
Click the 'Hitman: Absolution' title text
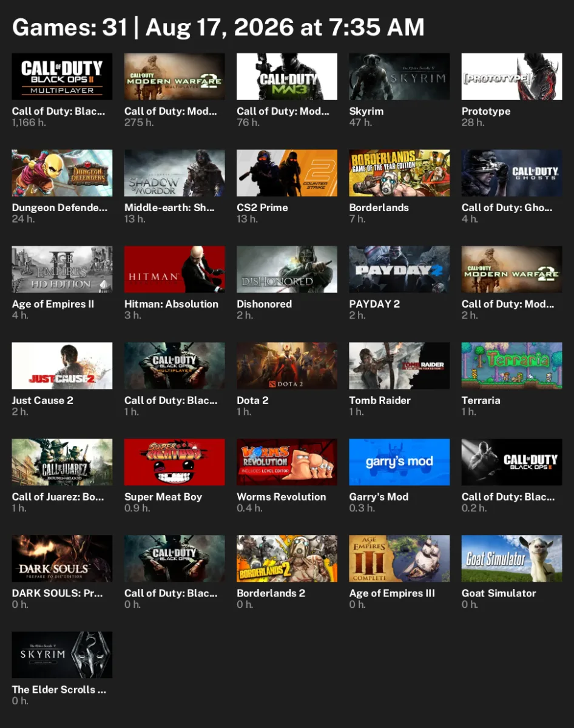click(171, 304)
